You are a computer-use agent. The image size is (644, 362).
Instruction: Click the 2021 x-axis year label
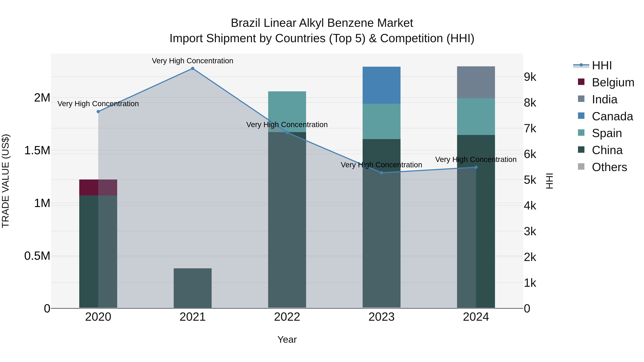point(192,317)
